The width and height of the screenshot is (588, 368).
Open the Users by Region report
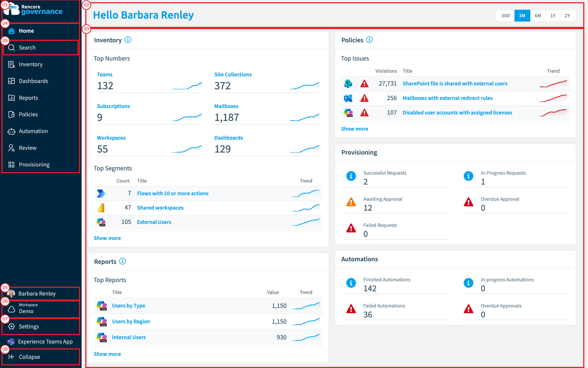(x=131, y=321)
